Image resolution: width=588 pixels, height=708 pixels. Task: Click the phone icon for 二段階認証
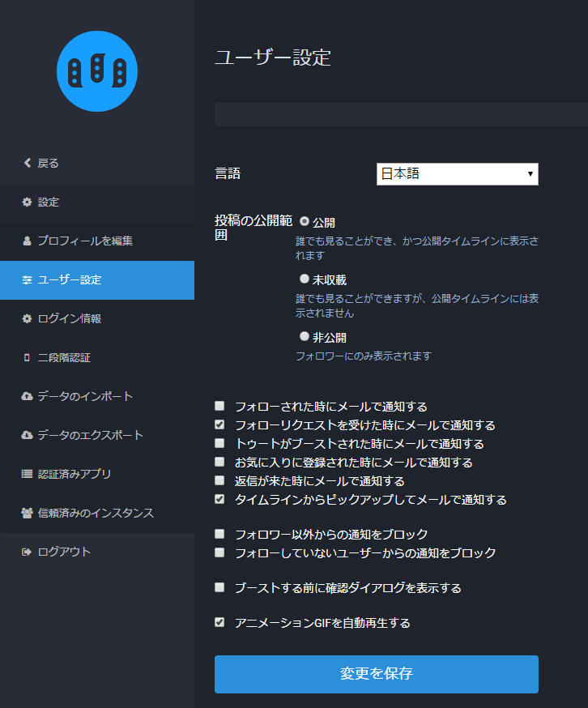27,357
